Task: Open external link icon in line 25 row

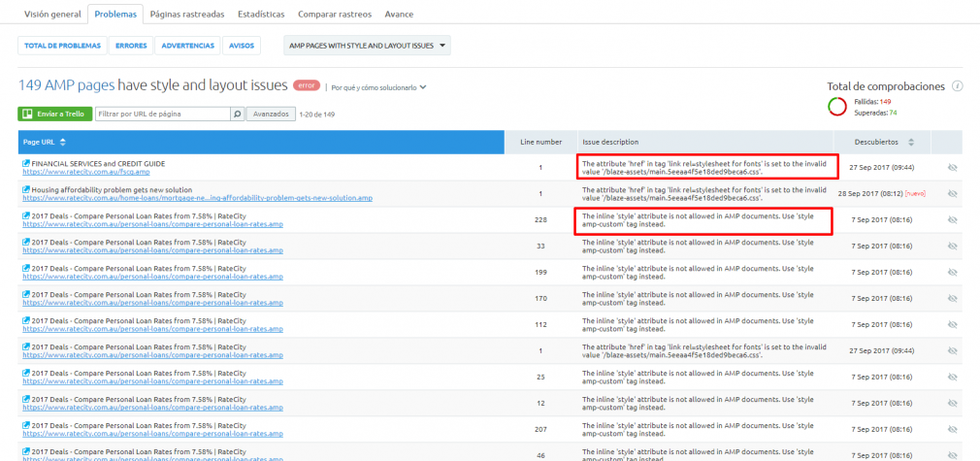Action: [26, 374]
